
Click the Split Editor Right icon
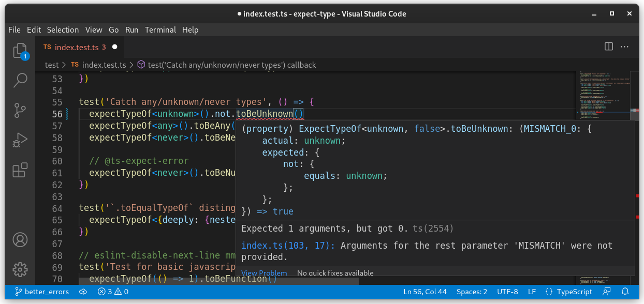pos(609,47)
